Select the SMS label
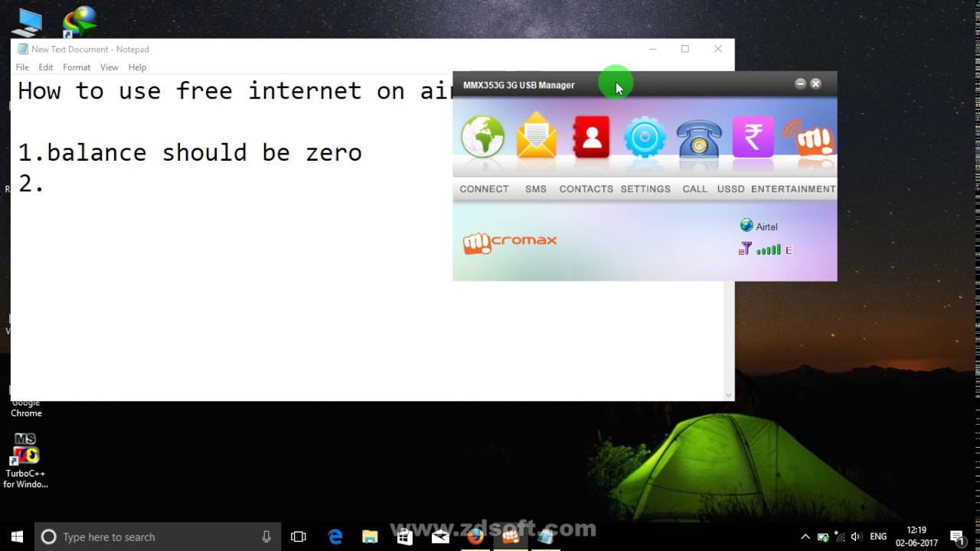The height and width of the screenshot is (551, 980). [536, 189]
